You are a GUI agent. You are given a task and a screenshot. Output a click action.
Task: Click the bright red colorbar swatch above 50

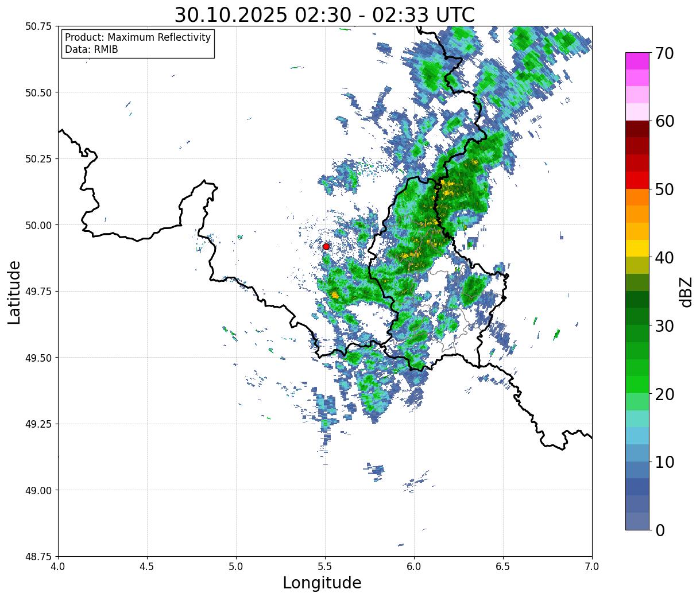(x=637, y=180)
